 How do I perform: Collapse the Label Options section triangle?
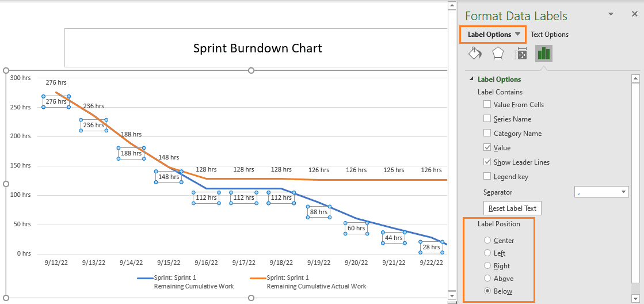coord(471,79)
